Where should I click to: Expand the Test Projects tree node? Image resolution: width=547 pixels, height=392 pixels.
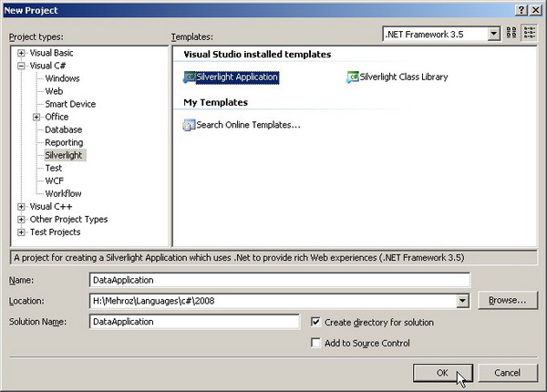point(21,232)
